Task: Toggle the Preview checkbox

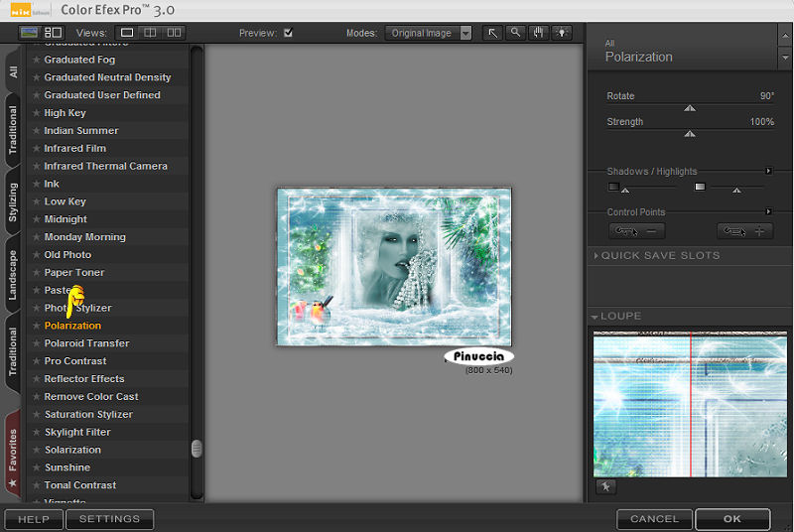Action: coord(288,33)
